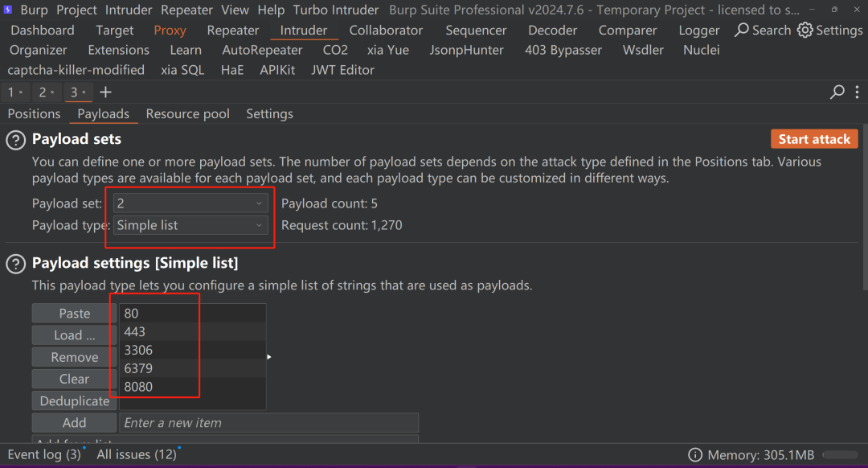Open the JsonpHunter tab
This screenshot has width=868, height=468.
pyautogui.click(x=467, y=51)
